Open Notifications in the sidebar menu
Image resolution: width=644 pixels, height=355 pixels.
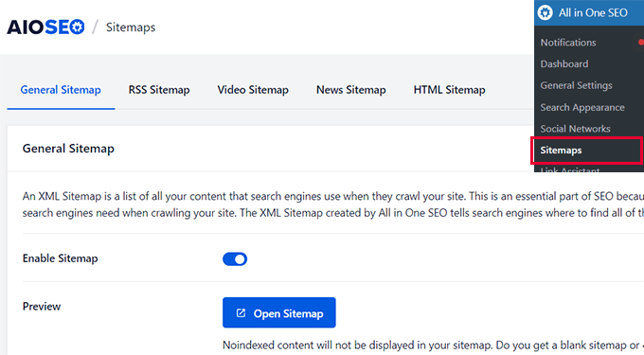point(568,43)
